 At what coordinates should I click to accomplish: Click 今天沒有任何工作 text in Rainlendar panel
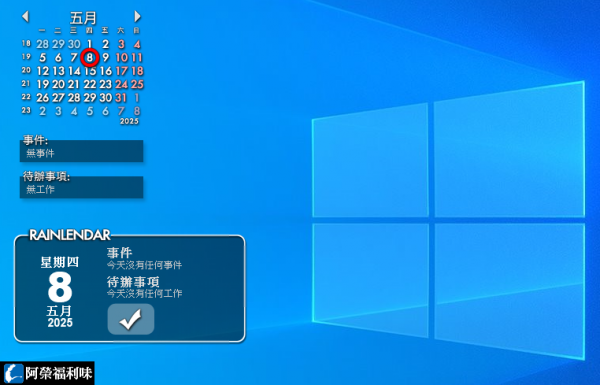144,294
